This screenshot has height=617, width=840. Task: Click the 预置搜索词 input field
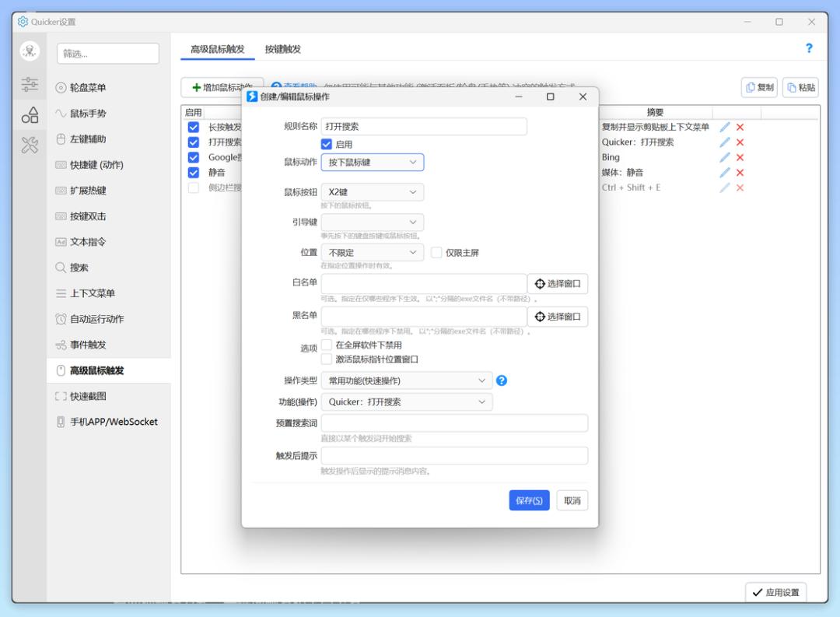tap(454, 423)
